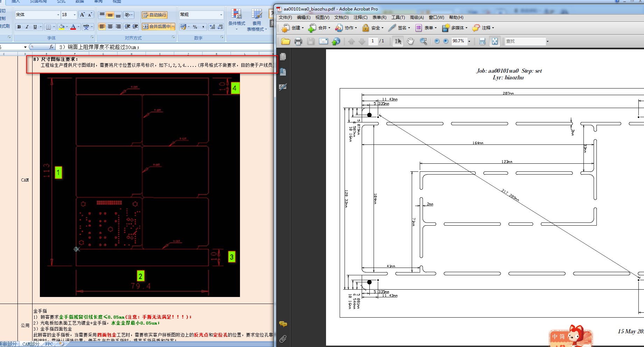The image size is (644, 347).
Task: Click the Open folder icon in Acrobat
Action: pos(285,41)
